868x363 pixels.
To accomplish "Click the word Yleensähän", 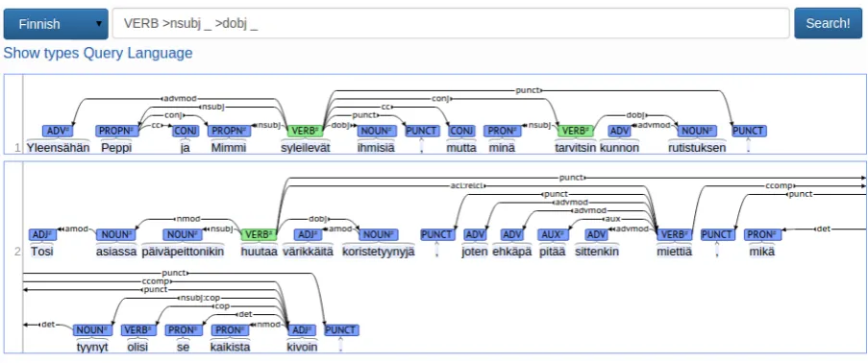I will coord(58,148).
